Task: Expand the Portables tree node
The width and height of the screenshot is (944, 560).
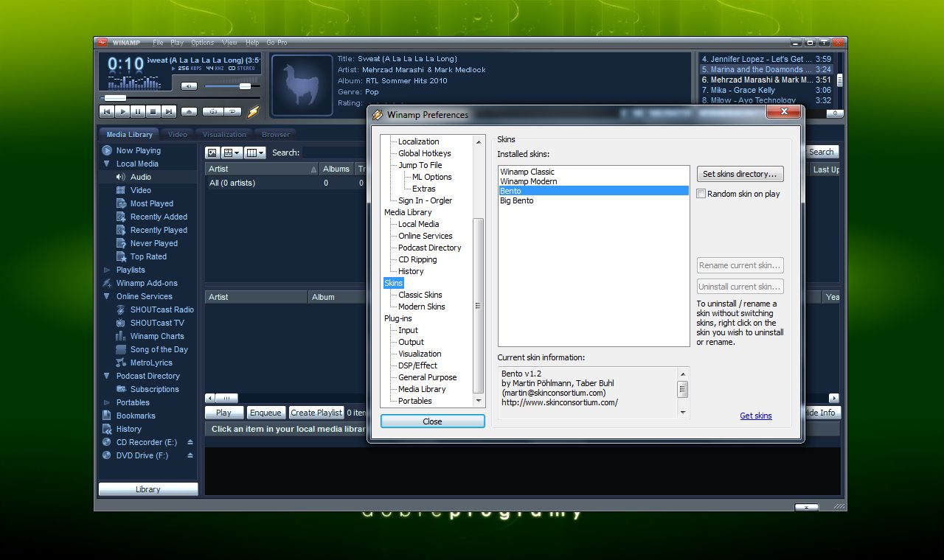Action: (107, 402)
